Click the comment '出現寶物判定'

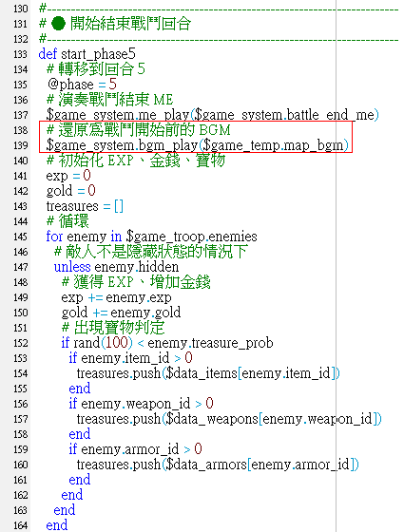coord(113,328)
